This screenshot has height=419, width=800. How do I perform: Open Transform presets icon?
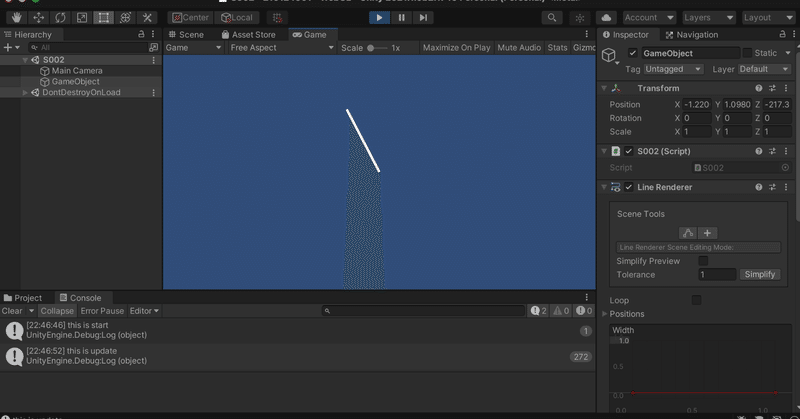tap(772, 88)
